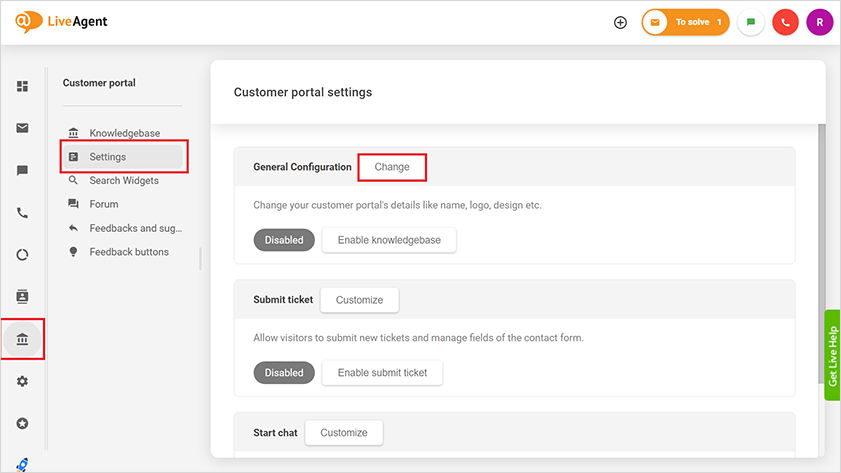
Task: Open the dashboard grid icon in sidebar
Action: [x=22, y=86]
